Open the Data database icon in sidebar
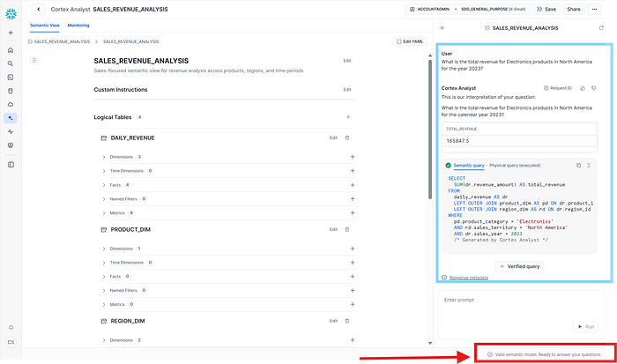The height and width of the screenshot is (364, 617). [x=11, y=91]
